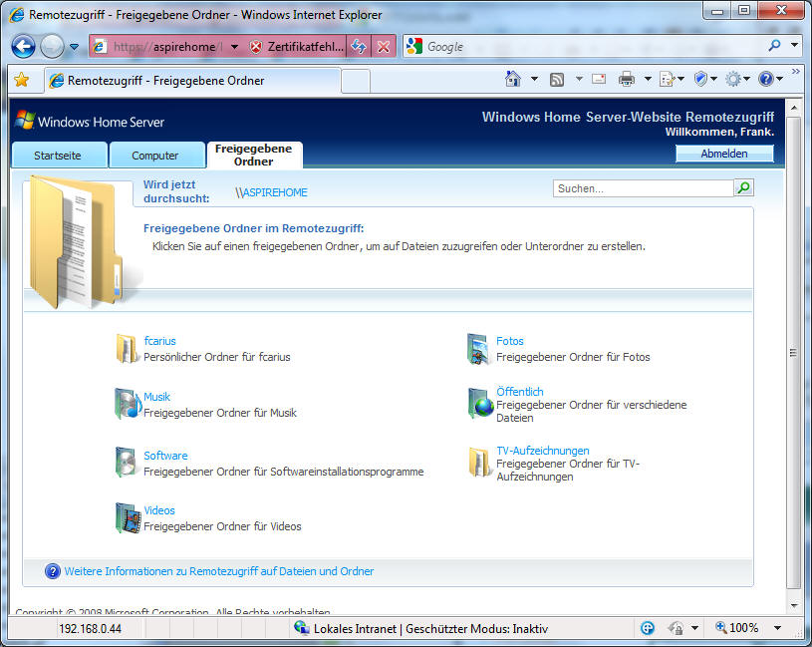Switch to the Computer tab

coord(156,155)
